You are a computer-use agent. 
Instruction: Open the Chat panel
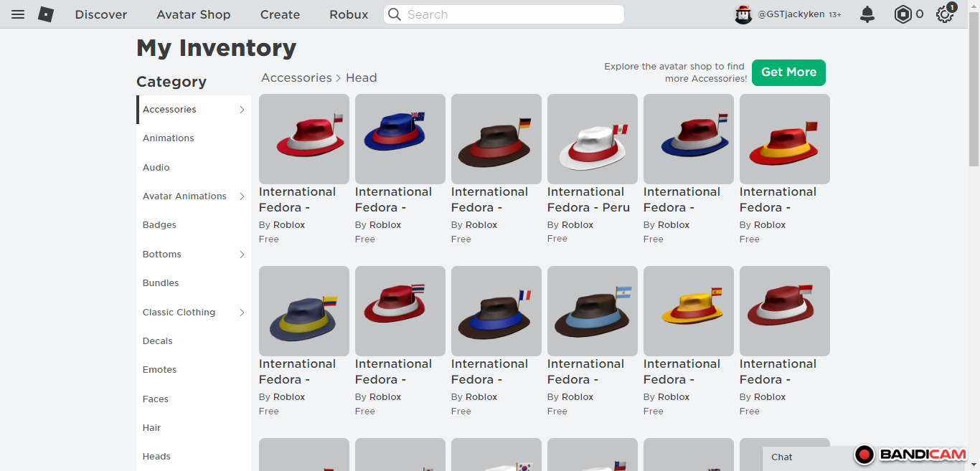[782, 457]
